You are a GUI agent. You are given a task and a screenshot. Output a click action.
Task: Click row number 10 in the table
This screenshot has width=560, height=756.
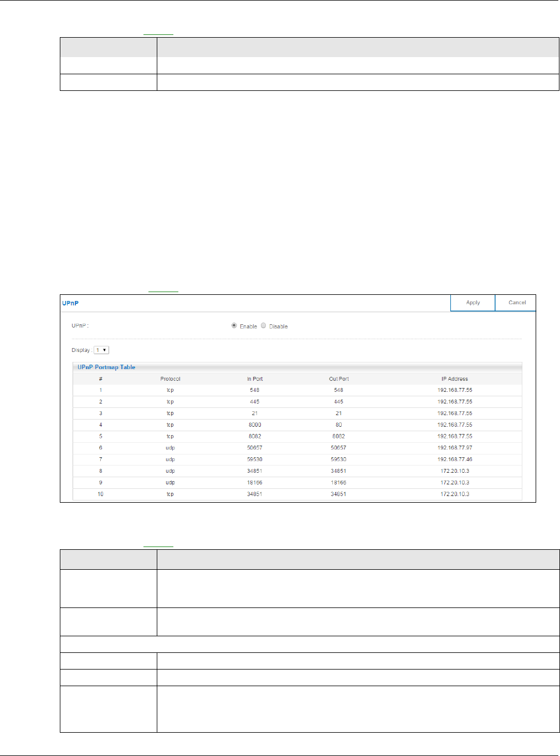pos(101,494)
